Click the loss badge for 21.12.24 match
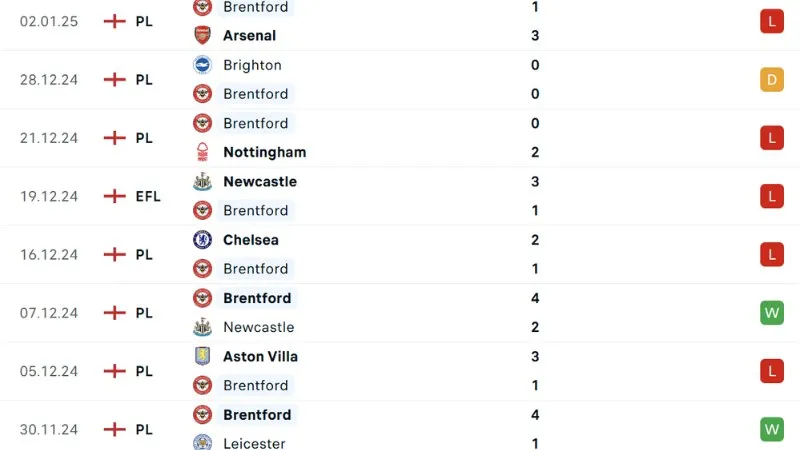 click(771, 138)
